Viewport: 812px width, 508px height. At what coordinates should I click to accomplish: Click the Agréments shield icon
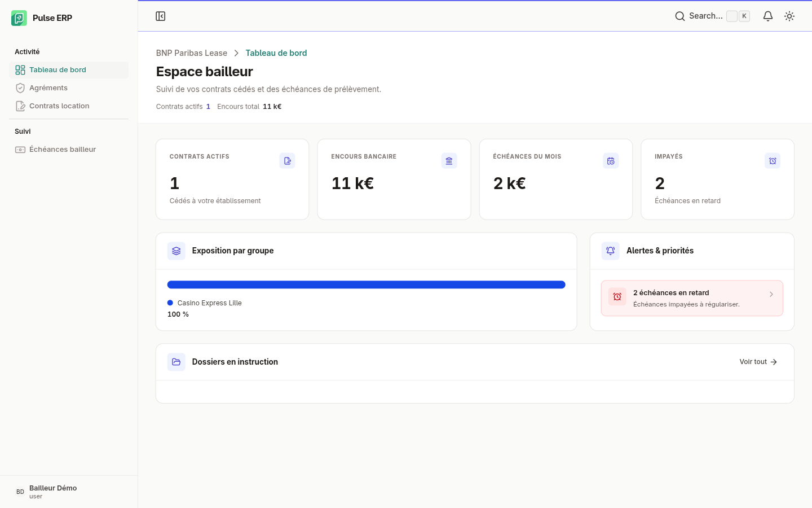[20, 88]
